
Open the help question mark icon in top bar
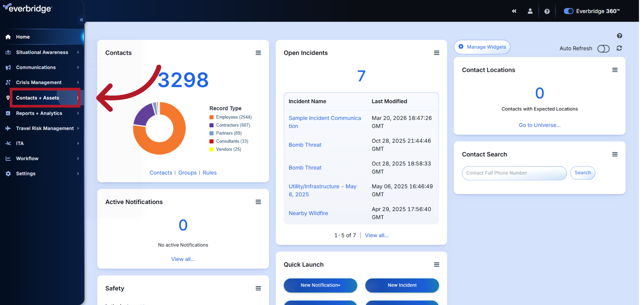click(547, 11)
